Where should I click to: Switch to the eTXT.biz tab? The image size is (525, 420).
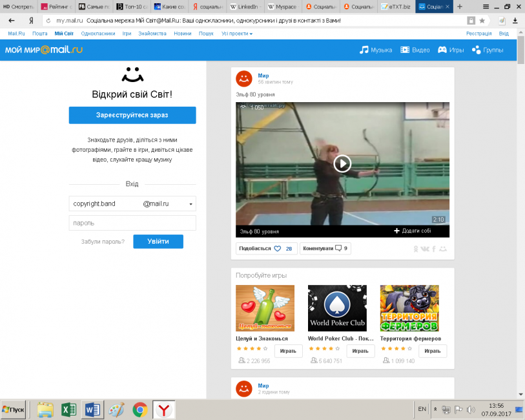[395, 6]
